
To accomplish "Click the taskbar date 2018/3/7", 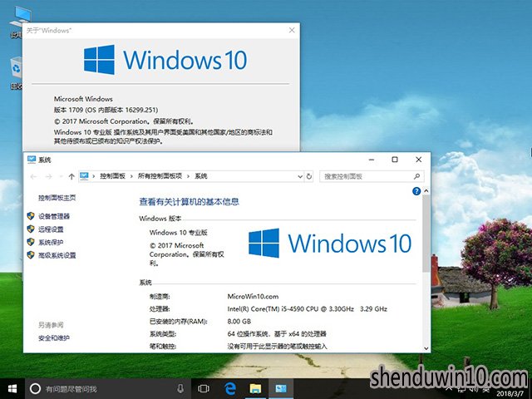I will coord(510,394).
